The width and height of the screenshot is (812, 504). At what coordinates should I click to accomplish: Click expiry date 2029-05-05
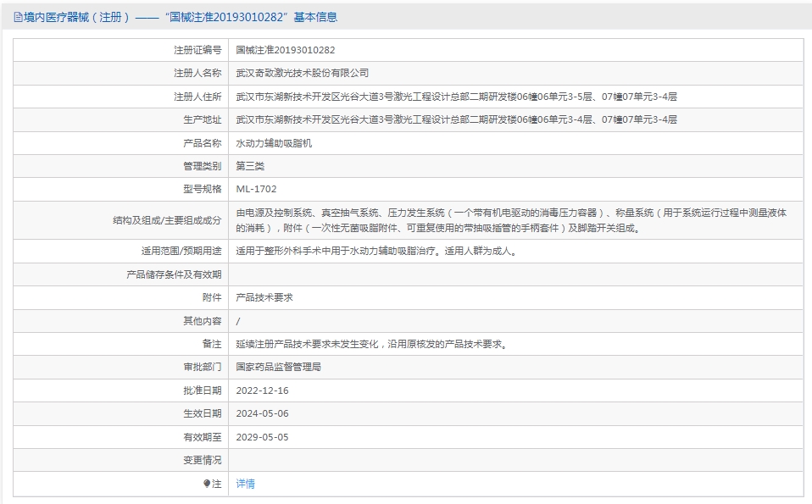pyautogui.click(x=262, y=437)
